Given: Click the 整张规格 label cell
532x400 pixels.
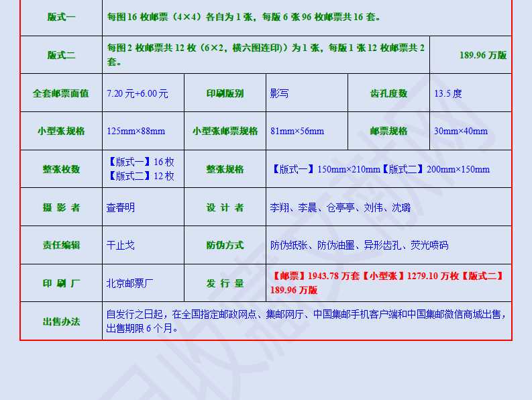Looking at the screenshot, I should tap(225, 170).
